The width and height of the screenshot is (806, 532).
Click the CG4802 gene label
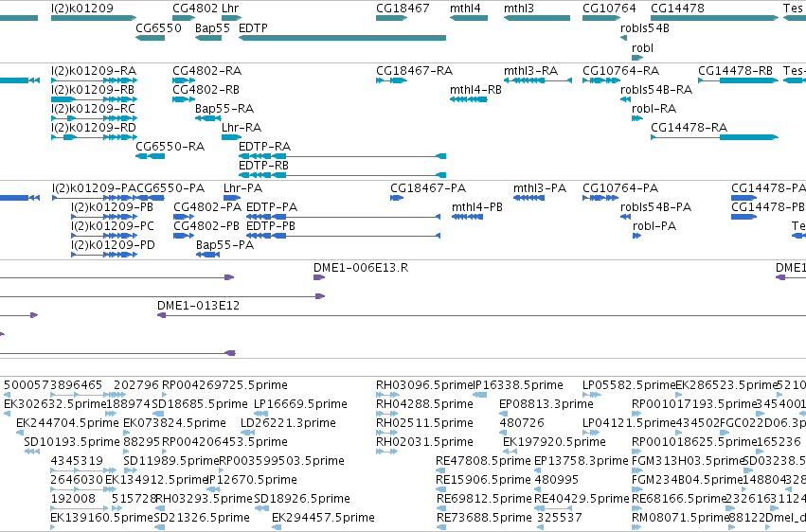click(195, 9)
